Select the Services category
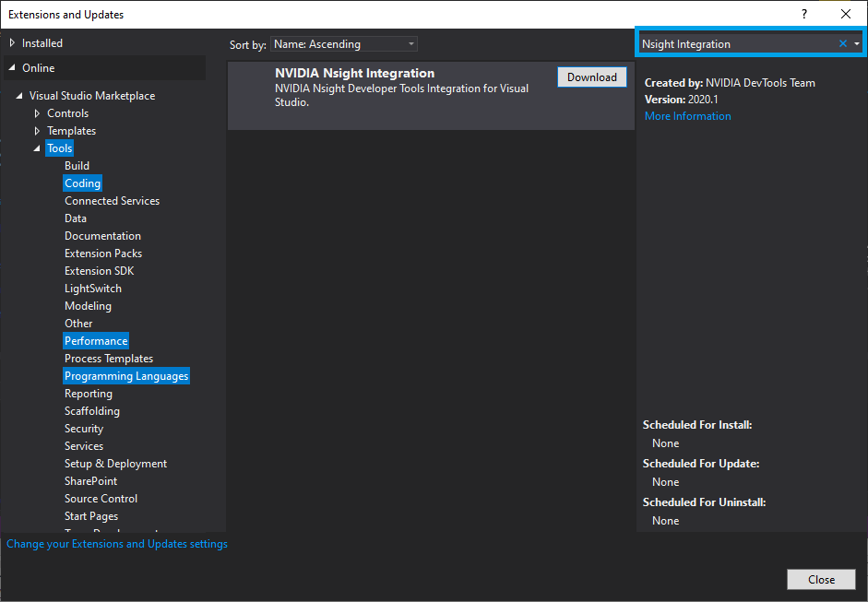This screenshot has height=602, width=868. click(84, 446)
